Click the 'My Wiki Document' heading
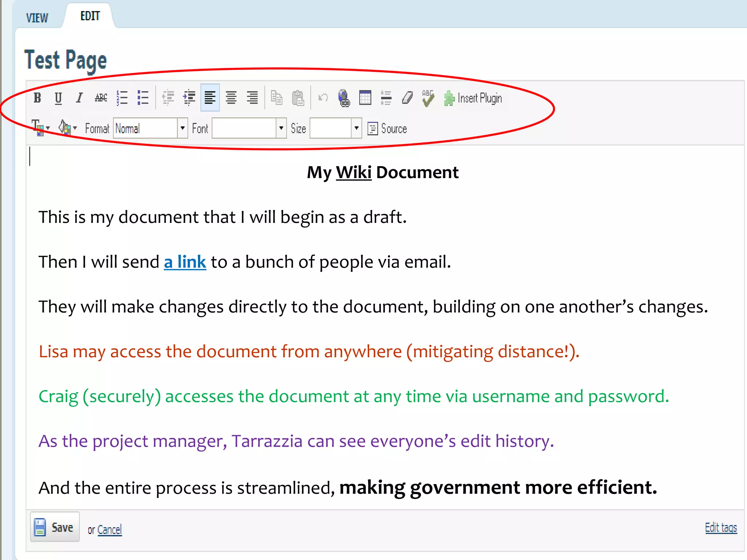 [x=383, y=172]
